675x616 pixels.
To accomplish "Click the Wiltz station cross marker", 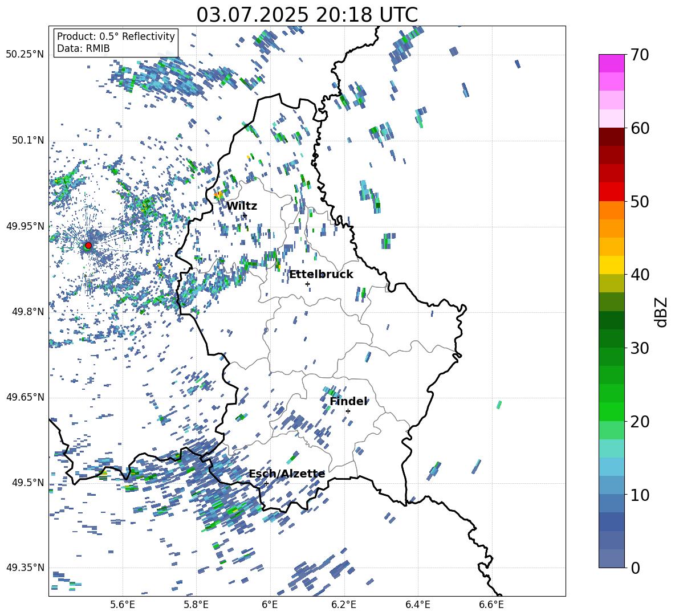I will (245, 215).
